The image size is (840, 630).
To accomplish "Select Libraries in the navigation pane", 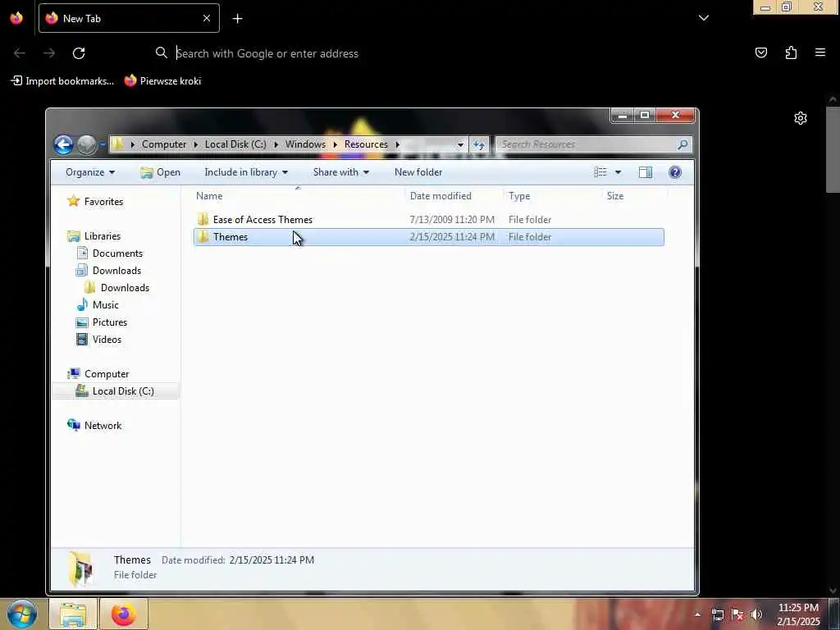I will [103, 235].
